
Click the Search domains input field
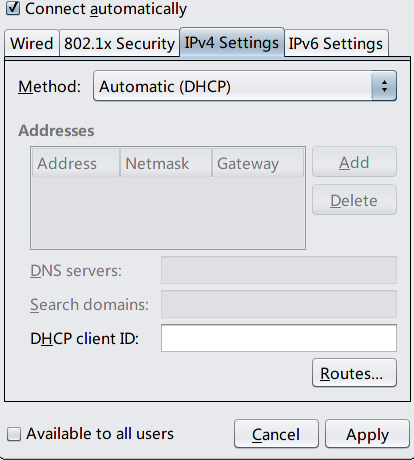pyautogui.click(x=279, y=304)
